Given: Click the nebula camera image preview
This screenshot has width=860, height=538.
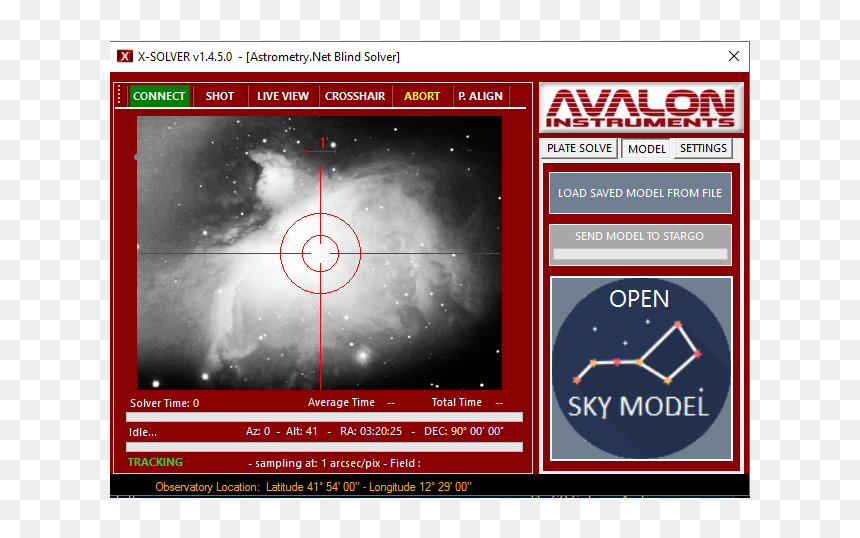Looking at the screenshot, I should 319,253.
